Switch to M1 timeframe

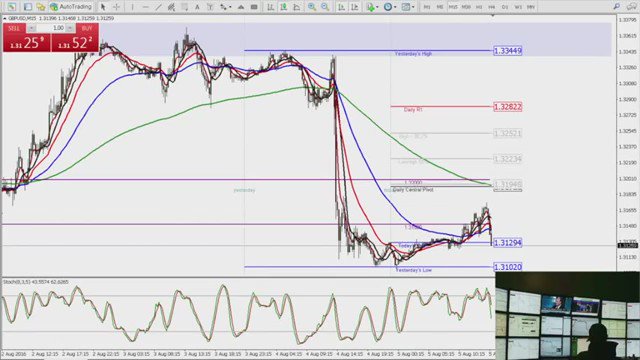pos(427,7)
